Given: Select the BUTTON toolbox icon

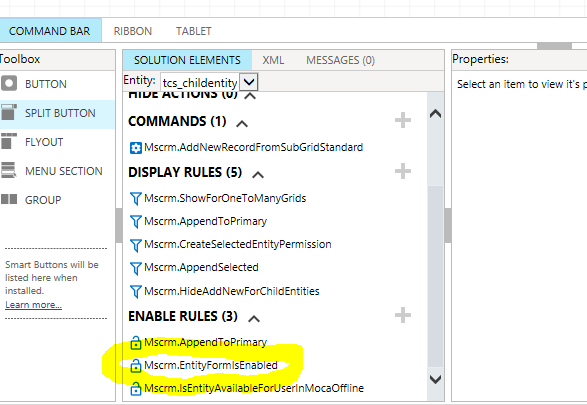Looking at the screenshot, I should (x=9, y=83).
